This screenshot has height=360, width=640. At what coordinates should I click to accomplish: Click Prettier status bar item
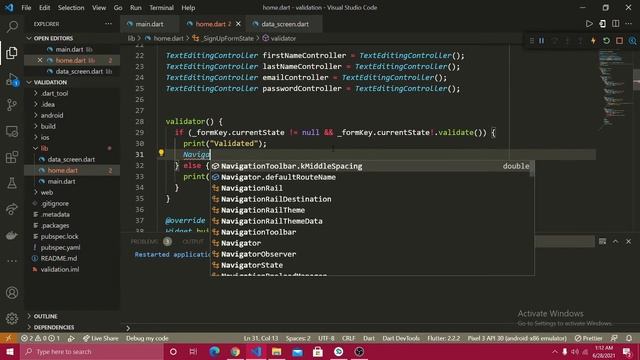(x=588, y=338)
